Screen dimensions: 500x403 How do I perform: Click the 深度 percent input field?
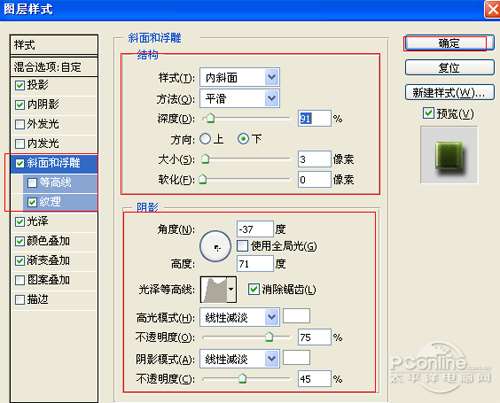point(314,118)
